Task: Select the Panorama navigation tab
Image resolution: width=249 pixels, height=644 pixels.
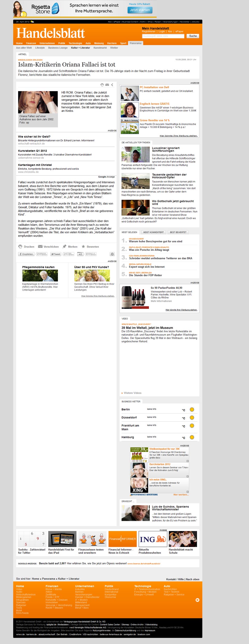Action: (x=136, y=43)
